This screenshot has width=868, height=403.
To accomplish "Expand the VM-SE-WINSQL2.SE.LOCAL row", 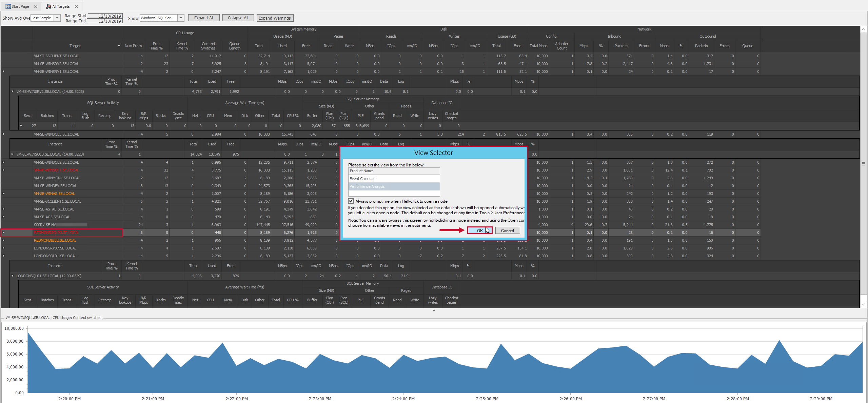I will pyautogui.click(x=3, y=162).
